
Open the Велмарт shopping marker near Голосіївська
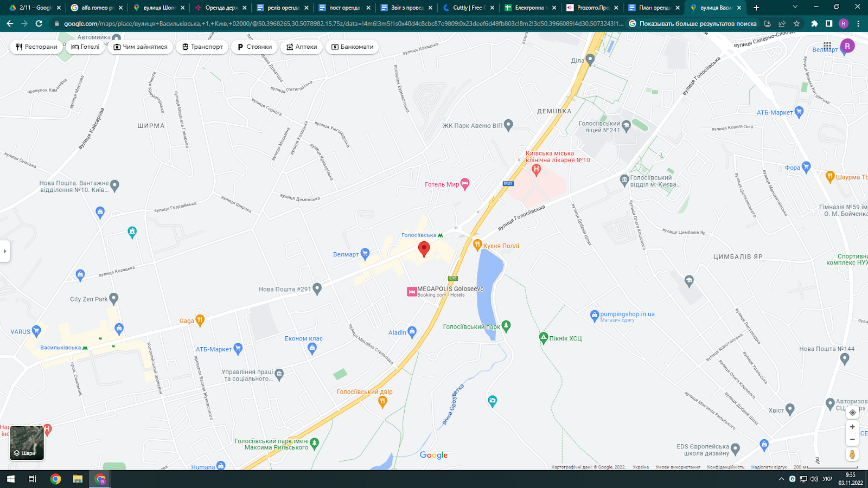365,253
